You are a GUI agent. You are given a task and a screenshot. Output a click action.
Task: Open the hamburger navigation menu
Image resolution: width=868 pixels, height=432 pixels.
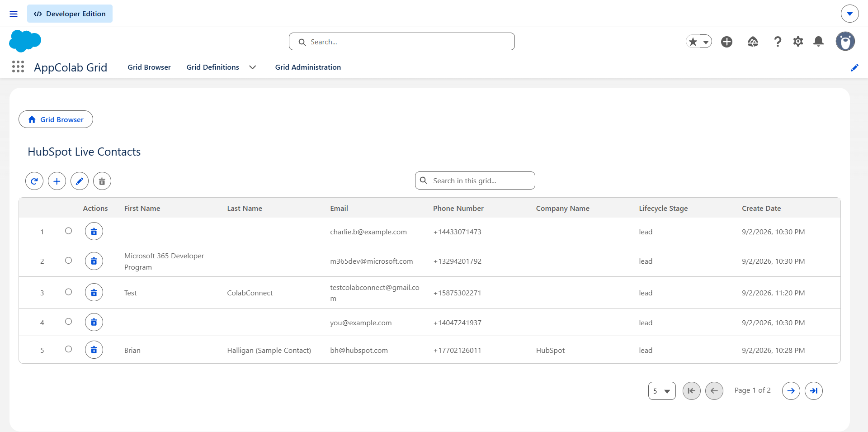(14, 14)
